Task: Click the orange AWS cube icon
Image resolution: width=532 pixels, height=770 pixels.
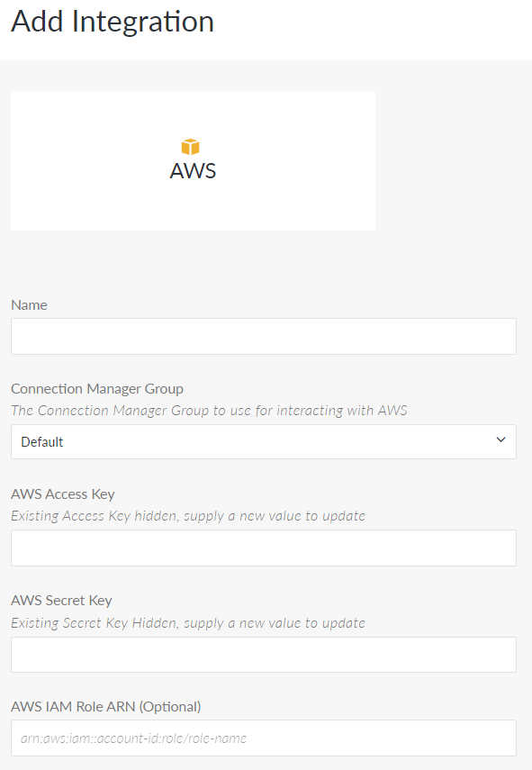Action: point(191,146)
